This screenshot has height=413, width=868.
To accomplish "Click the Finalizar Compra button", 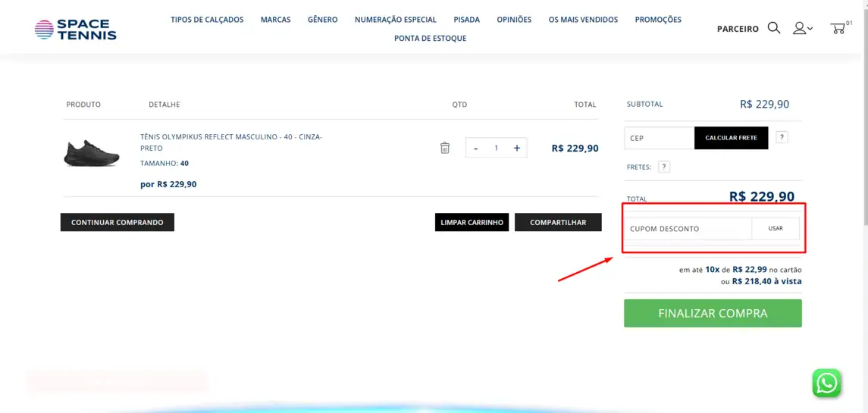I will tap(713, 313).
